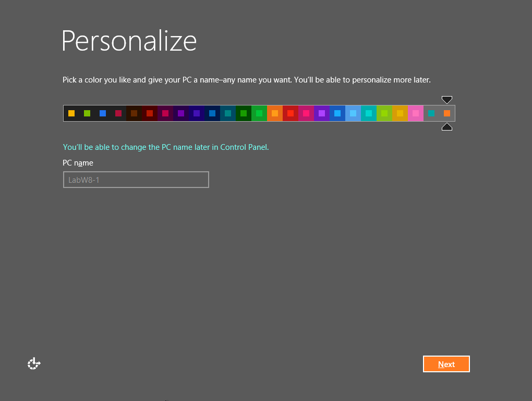Select the hot pink magenta swatch
Image resolution: width=532 pixels, height=401 pixels.
[306, 113]
